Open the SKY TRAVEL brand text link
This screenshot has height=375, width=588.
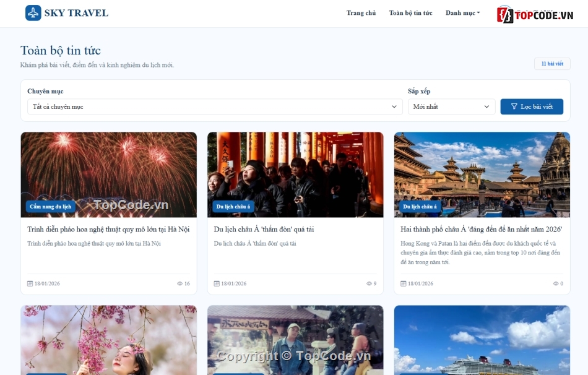(77, 13)
